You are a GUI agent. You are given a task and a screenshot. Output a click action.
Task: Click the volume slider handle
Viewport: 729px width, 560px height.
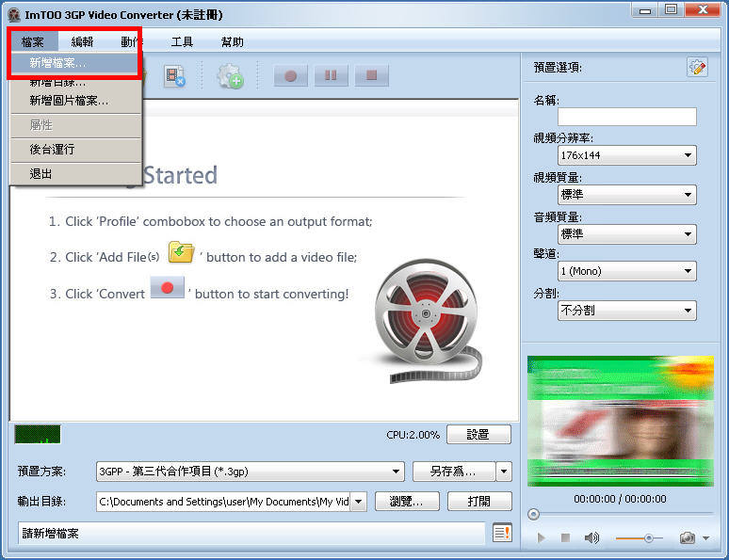click(648, 537)
